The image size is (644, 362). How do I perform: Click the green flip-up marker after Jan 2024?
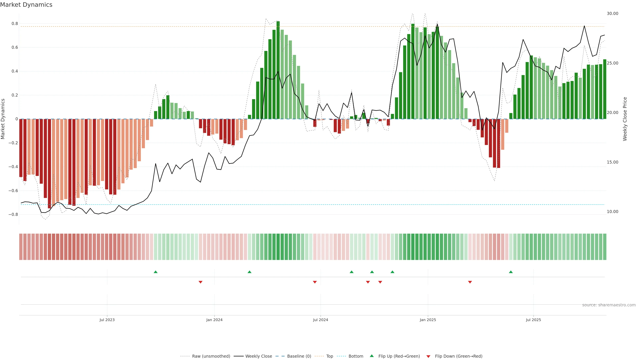(250, 272)
